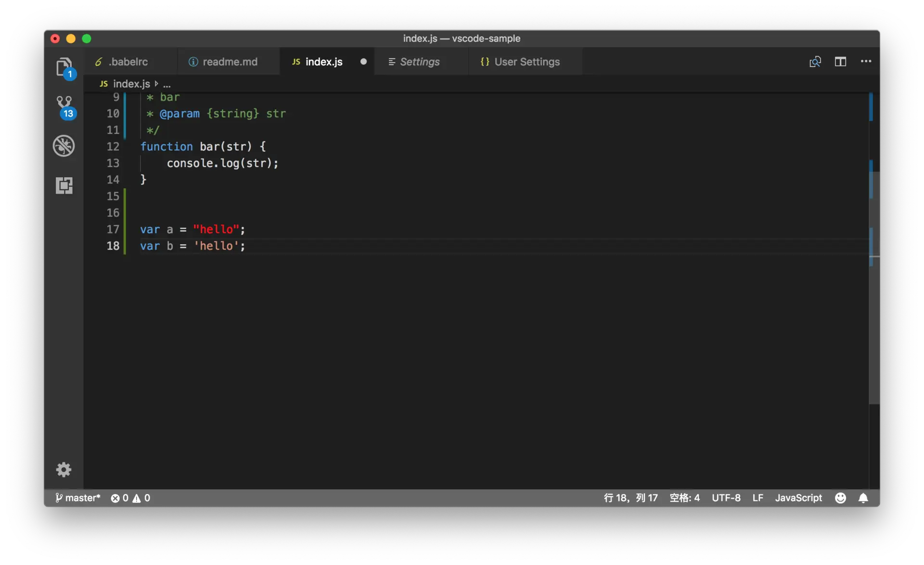Switch to the .babelrc tab
Viewport: 924px width, 565px height.
(x=128, y=62)
